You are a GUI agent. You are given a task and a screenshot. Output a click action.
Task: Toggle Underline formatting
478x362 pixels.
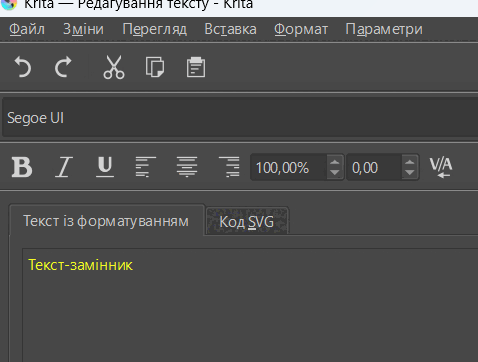tap(105, 167)
